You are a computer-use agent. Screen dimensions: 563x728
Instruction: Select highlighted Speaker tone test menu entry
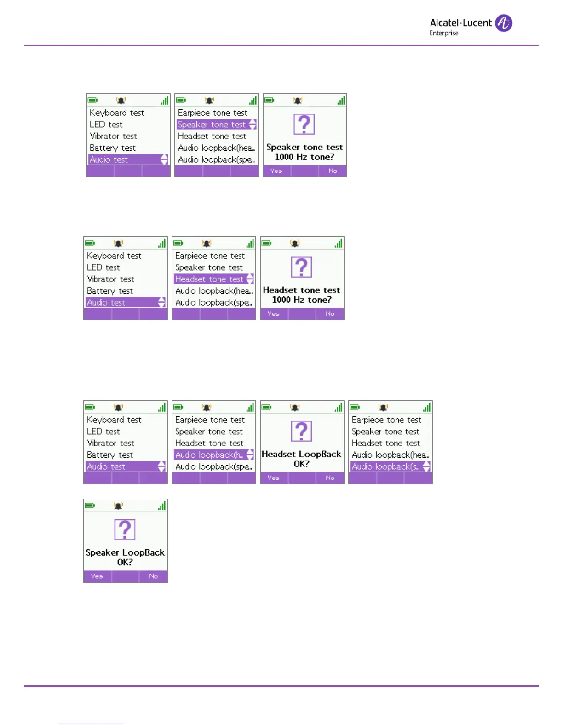[217, 125]
